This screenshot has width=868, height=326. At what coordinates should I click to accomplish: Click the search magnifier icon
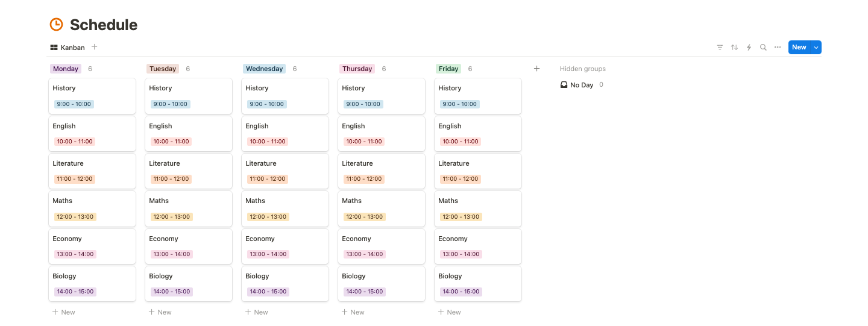click(763, 48)
